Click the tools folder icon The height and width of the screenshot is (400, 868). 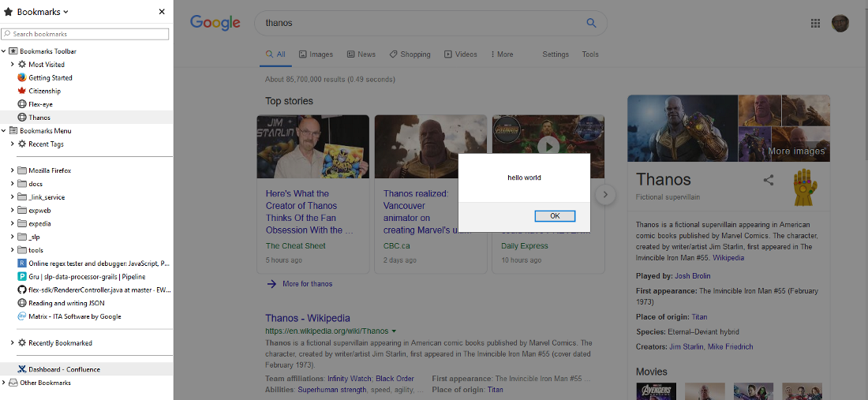pos(22,251)
